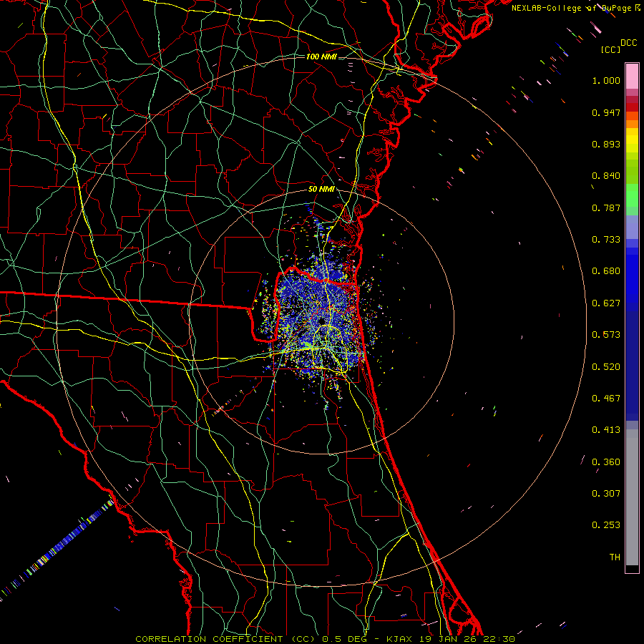This screenshot has height=644, width=644.
Task: Click the NEXLAB-College of DuPage credit text
Action: [x=576, y=8]
